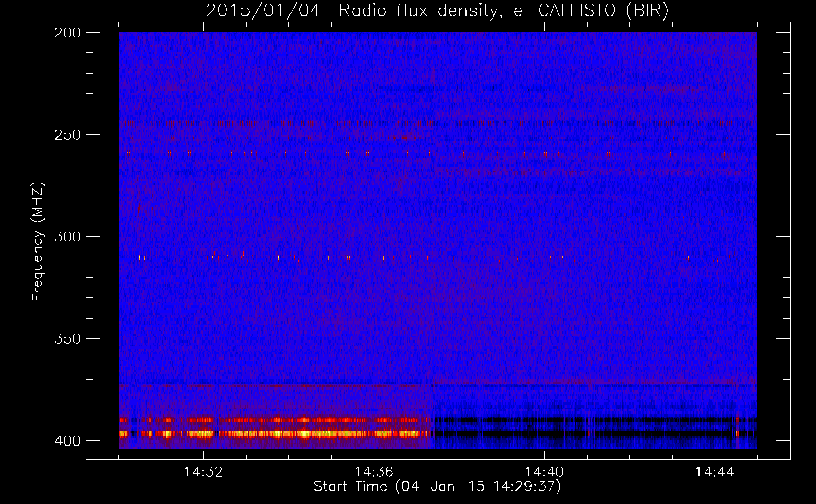This screenshot has width=816, height=504.
Task: Click the 14:40 time tick label
Action: click(x=544, y=472)
